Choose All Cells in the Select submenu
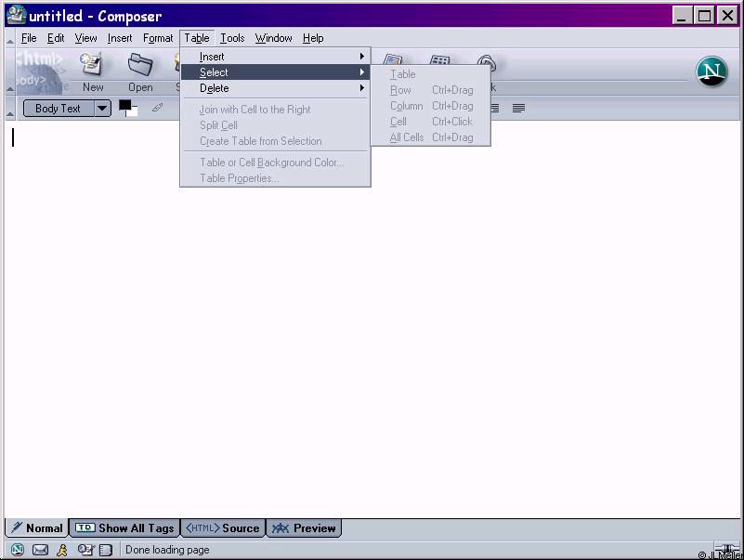This screenshot has width=744, height=560. coord(431,137)
